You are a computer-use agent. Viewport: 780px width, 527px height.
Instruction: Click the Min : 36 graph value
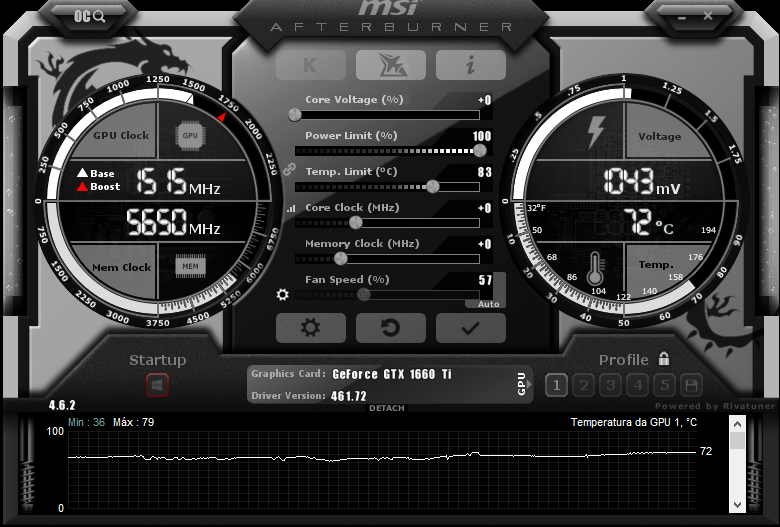coord(87,422)
